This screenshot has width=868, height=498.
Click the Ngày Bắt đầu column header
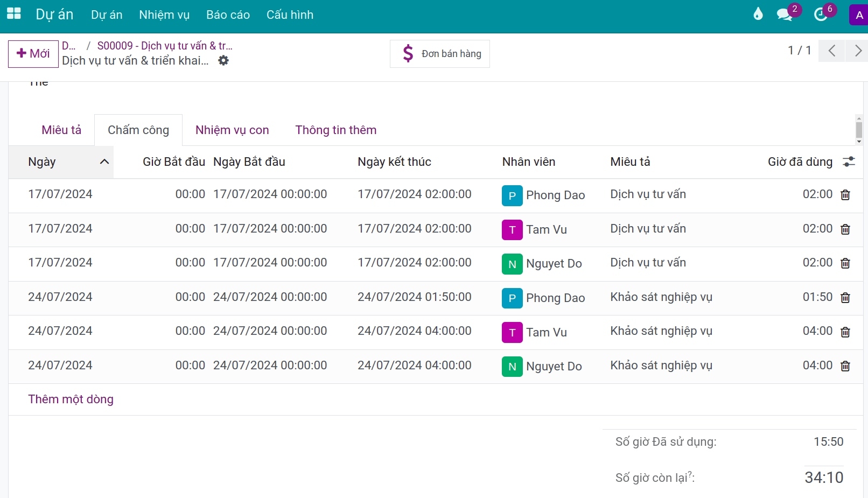[x=249, y=162]
